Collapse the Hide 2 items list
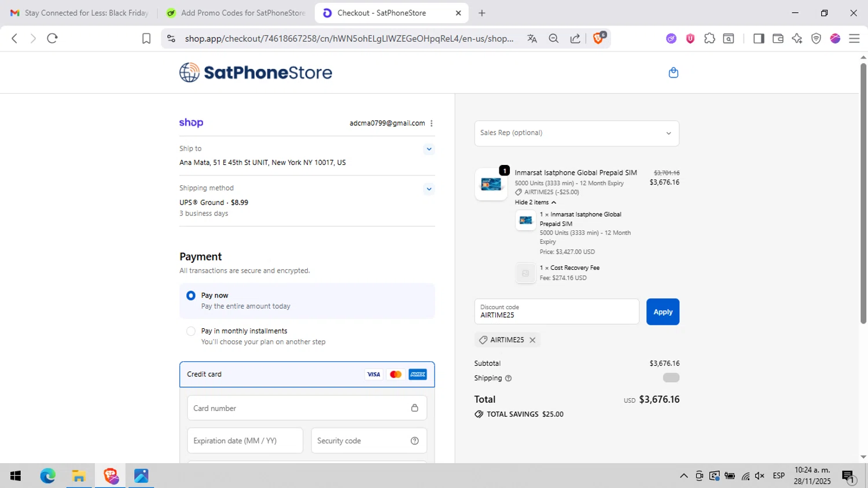 (x=535, y=202)
